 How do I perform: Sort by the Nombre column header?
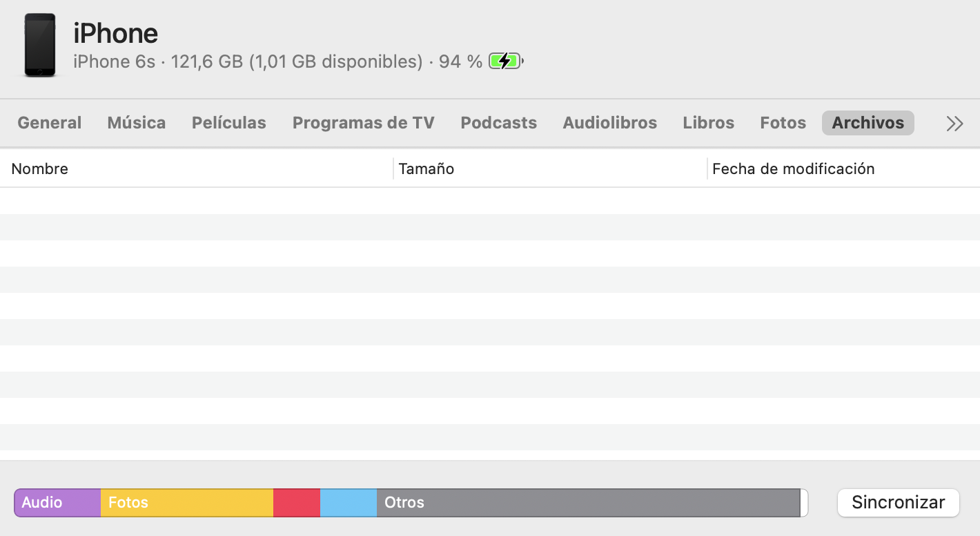tap(40, 169)
